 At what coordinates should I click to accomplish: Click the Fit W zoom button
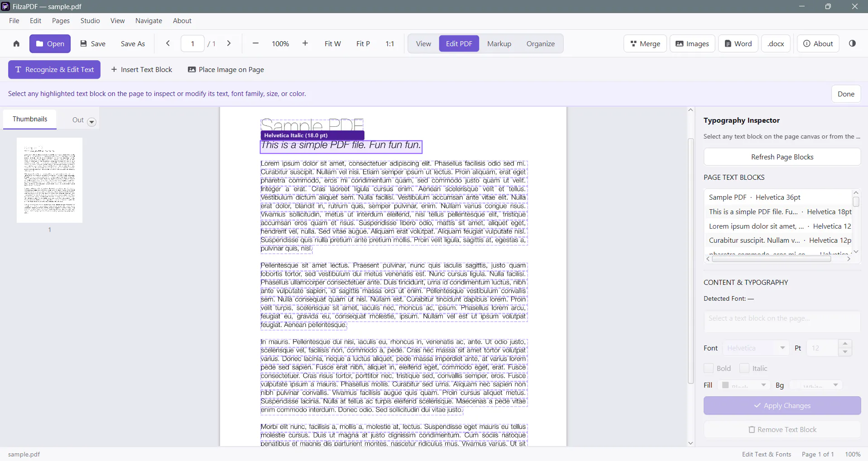[332, 43]
